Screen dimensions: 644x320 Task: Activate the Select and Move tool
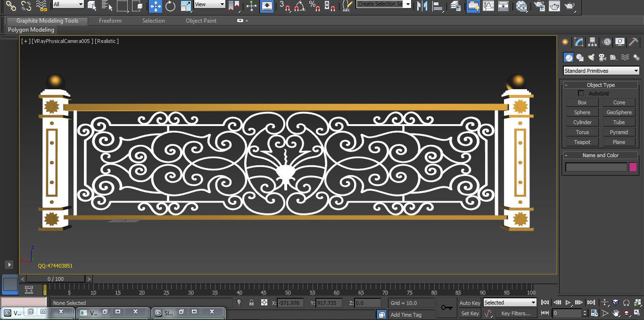pos(156,6)
